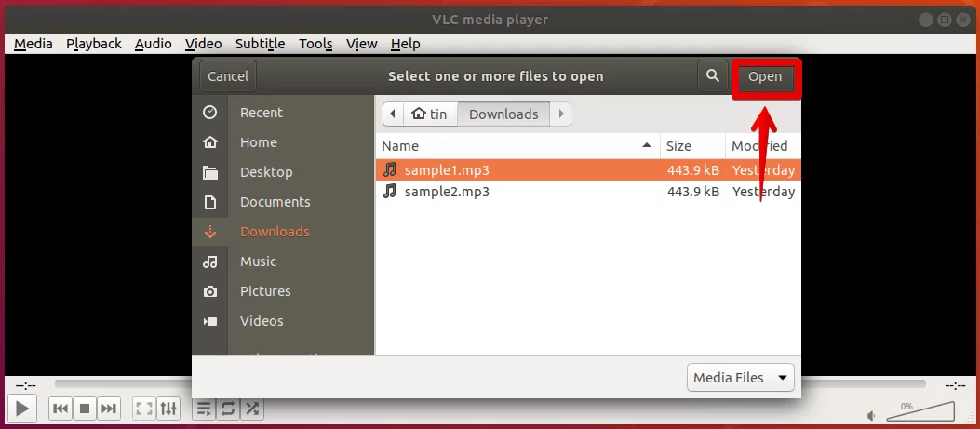Image resolution: width=980 pixels, height=429 pixels.
Task: Select the sample2.mp3 file
Action: (x=587, y=192)
